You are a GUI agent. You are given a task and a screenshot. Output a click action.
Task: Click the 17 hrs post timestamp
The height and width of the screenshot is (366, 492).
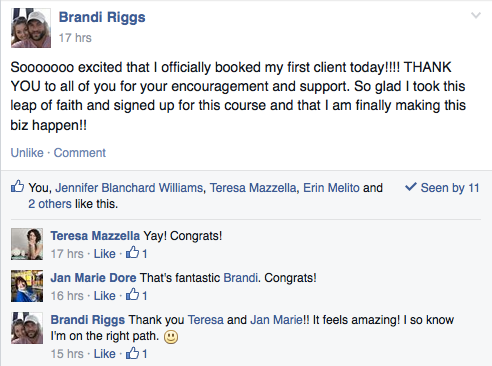tap(75, 38)
